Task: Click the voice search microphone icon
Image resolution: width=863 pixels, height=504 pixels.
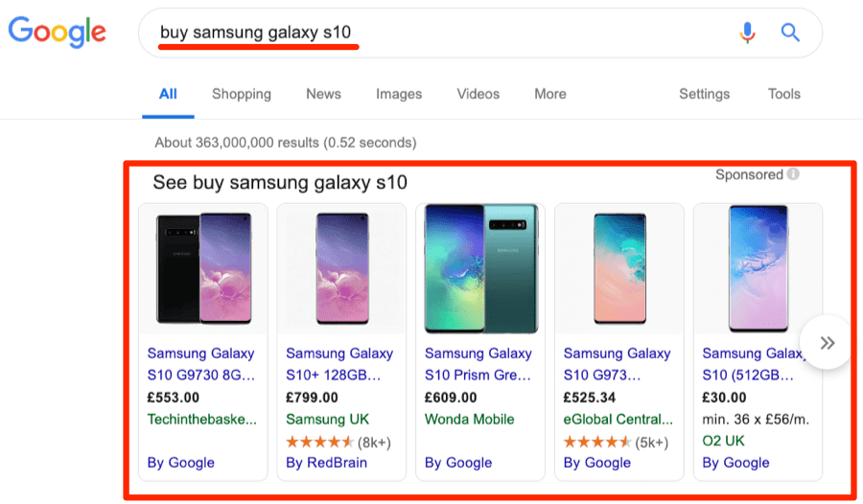Action: point(748,33)
